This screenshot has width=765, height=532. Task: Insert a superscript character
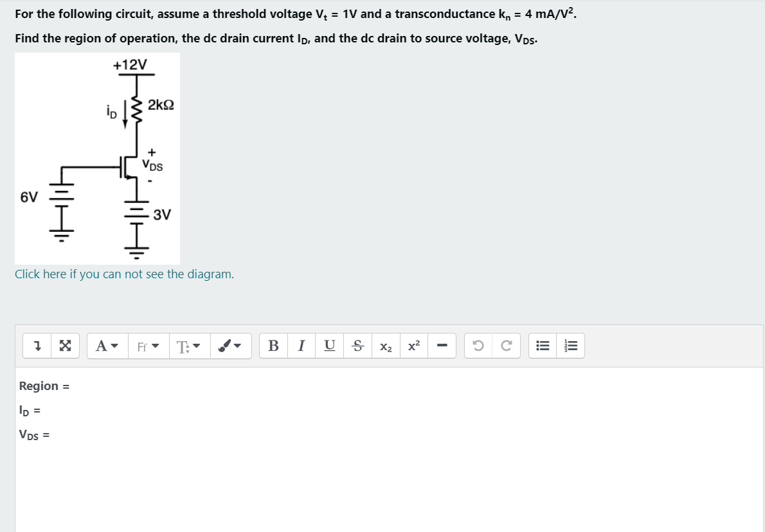pyautogui.click(x=413, y=346)
